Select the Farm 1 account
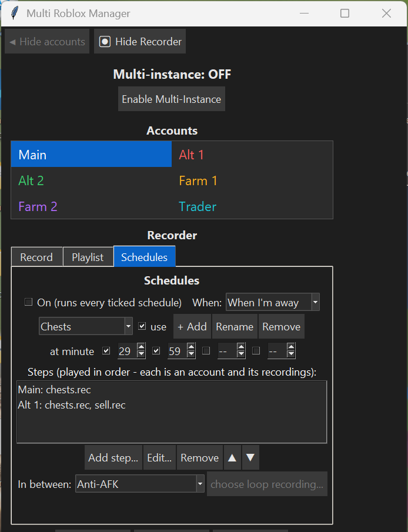The height and width of the screenshot is (532, 408). point(252,180)
